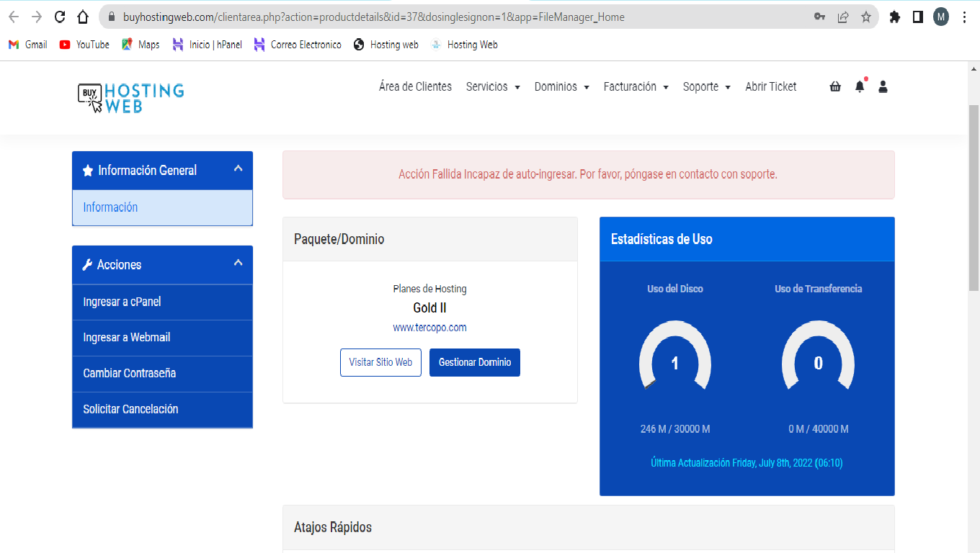The width and height of the screenshot is (980, 553).
Task: Expand the Dominios dropdown menu
Action: click(x=561, y=87)
